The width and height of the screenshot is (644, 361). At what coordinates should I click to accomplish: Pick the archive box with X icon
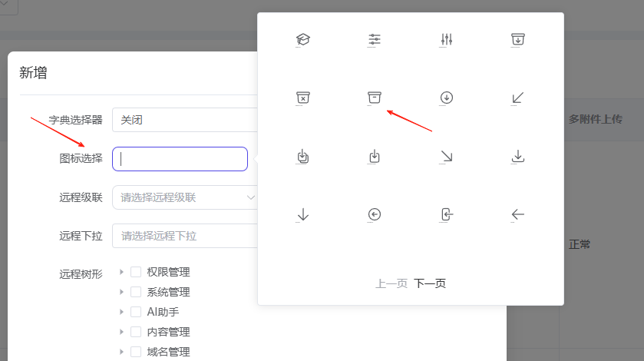click(x=302, y=98)
